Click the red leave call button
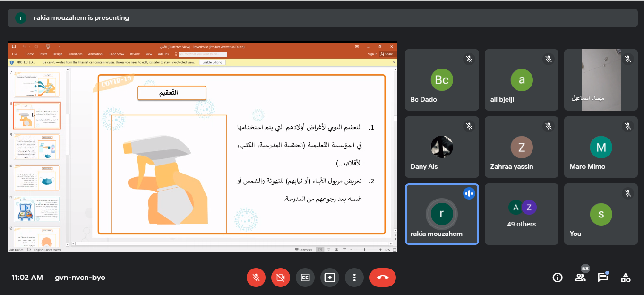 tap(383, 278)
